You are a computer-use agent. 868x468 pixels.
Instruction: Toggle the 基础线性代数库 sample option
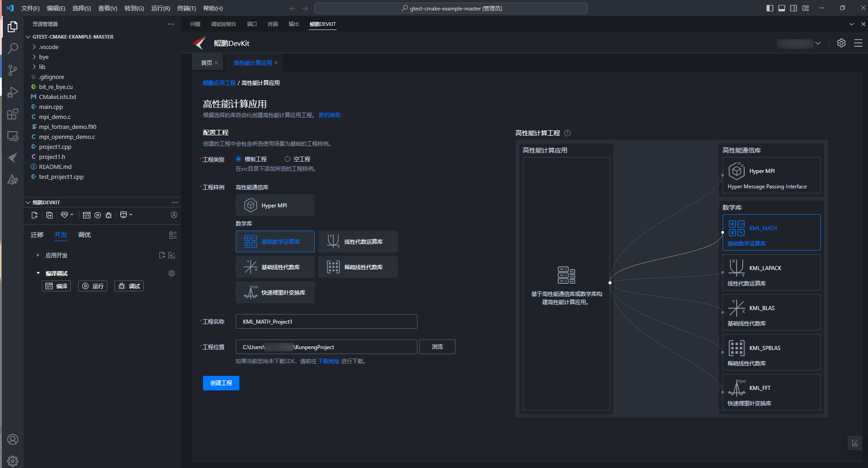coord(275,267)
